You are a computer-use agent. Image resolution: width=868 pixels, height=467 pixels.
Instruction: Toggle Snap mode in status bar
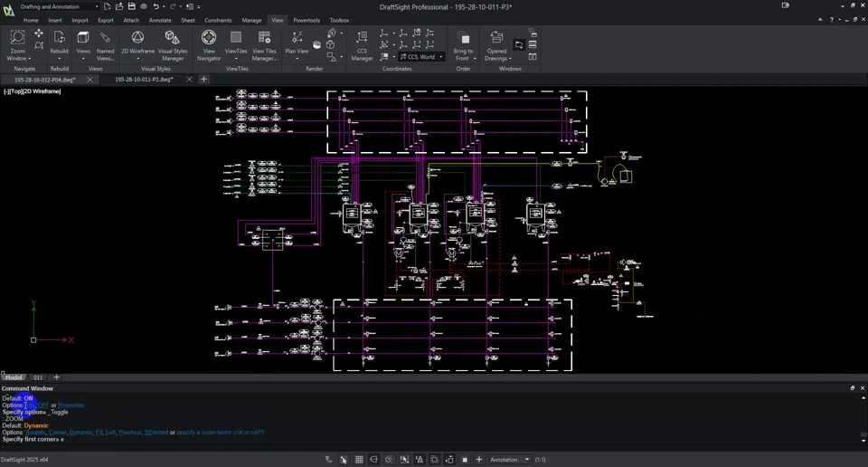tap(344, 460)
